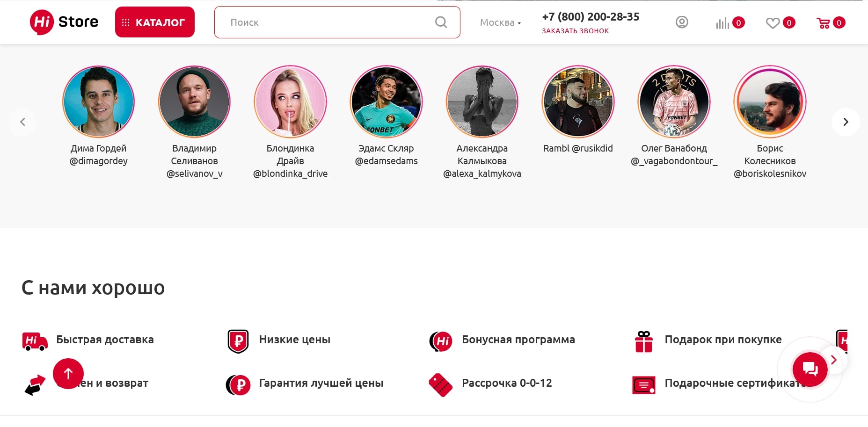Show next bloggers with right carousel arrow
Image resolution: width=868 pixels, height=427 pixels.
(846, 122)
